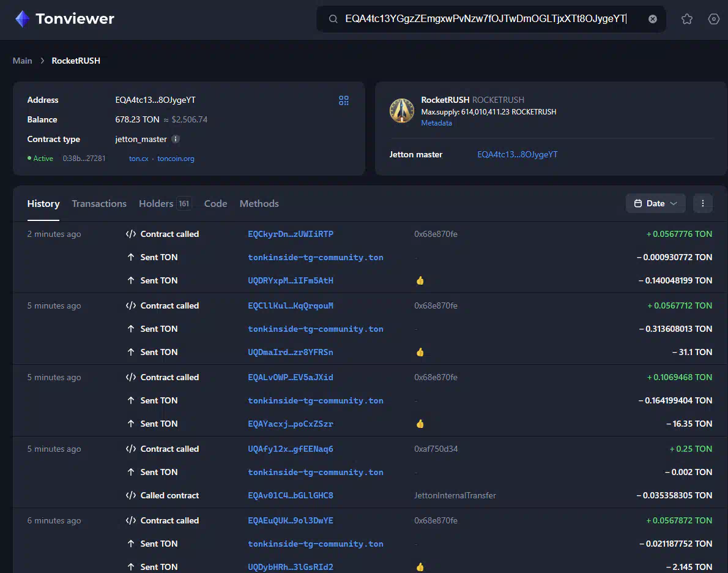
Task: Click the search address input field
Action: tap(491, 19)
